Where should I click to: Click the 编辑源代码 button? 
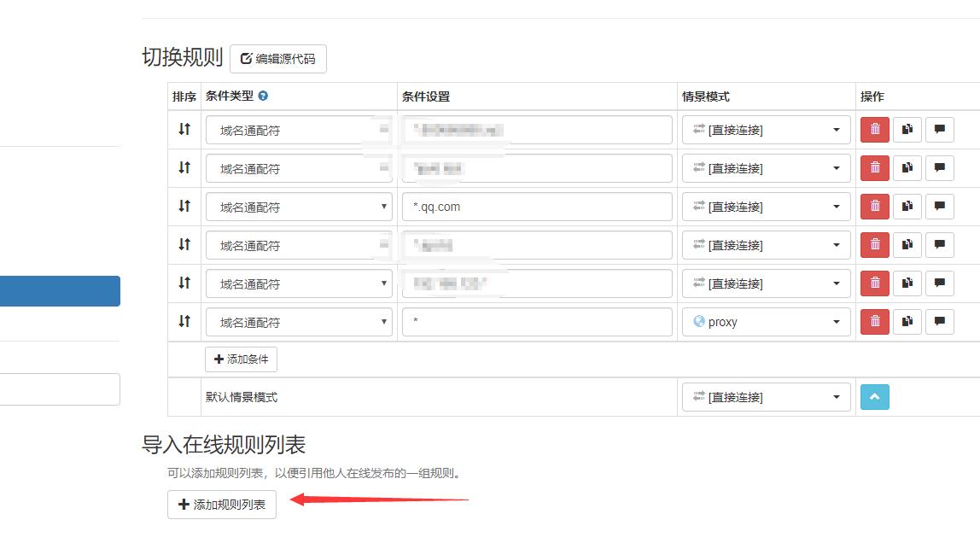tap(278, 59)
